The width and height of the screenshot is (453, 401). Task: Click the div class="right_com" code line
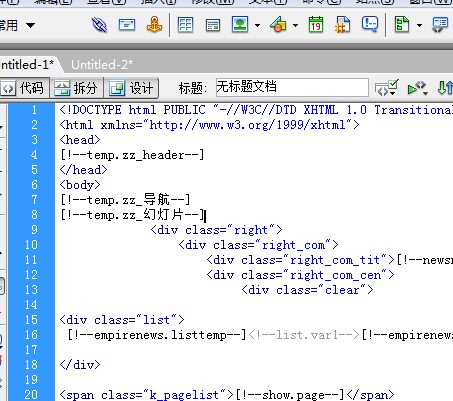tap(258, 245)
